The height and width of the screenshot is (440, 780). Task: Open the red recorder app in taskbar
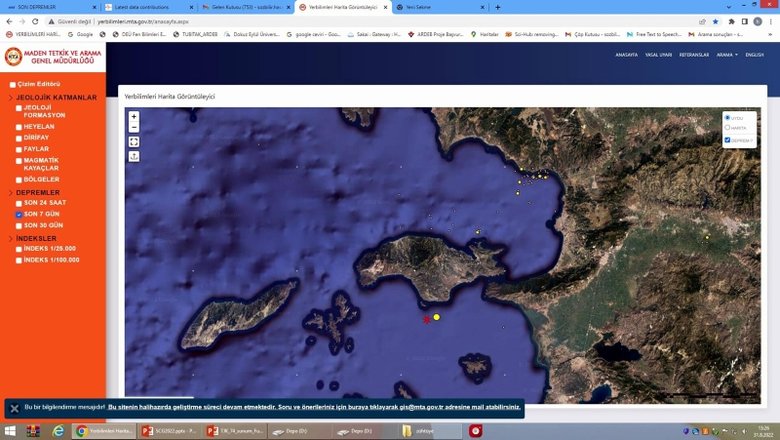coord(476,431)
